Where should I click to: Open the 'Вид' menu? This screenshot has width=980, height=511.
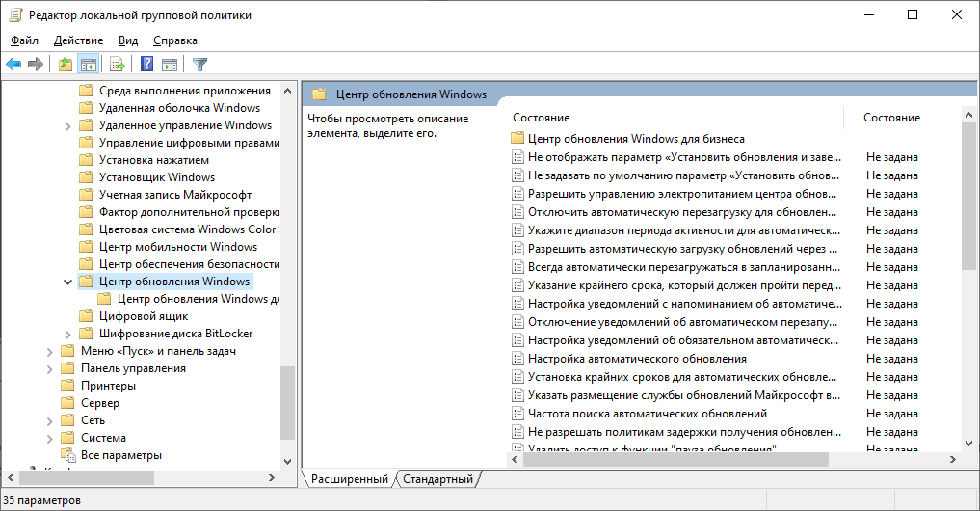128,40
